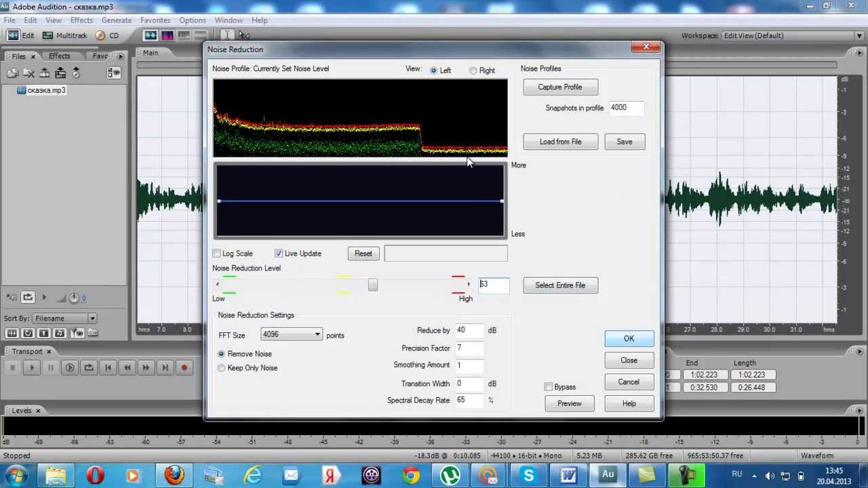This screenshot has height=488, width=868.
Task: Click the Select Entire File button
Action: pos(560,285)
